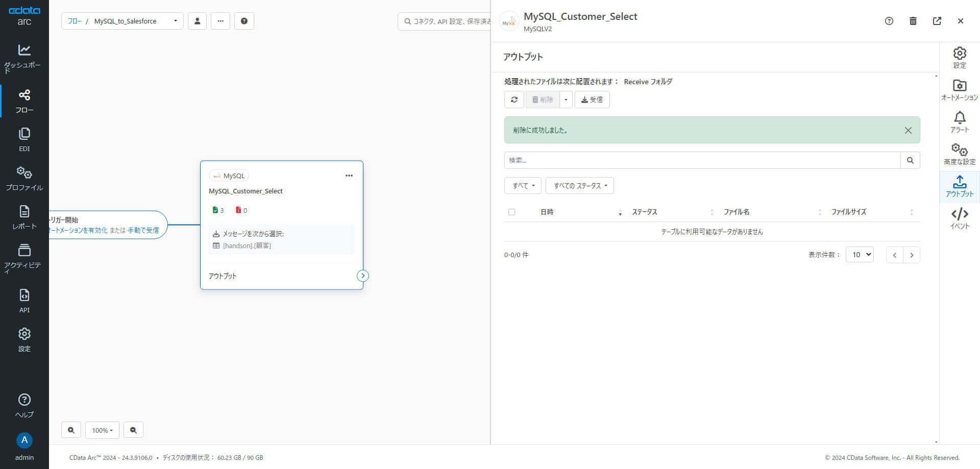This screenshot has height=469, width=980.
Task: Click the refresh output list icon
Action: (x=514, y=100)
